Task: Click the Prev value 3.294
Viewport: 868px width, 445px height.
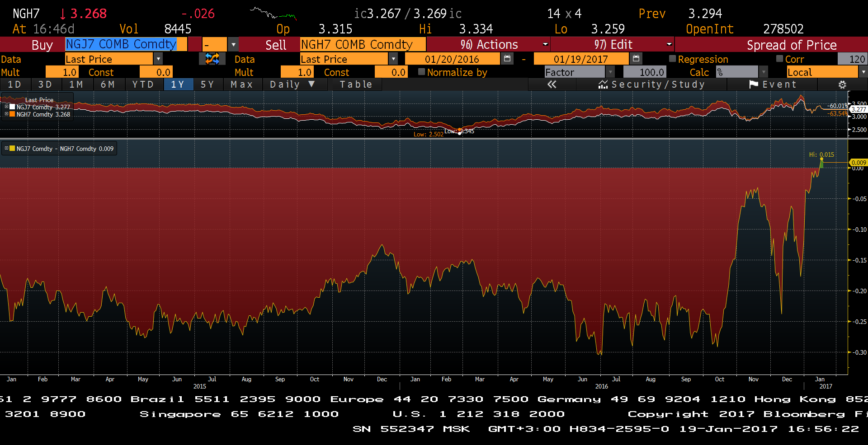Action: (705, 14)
